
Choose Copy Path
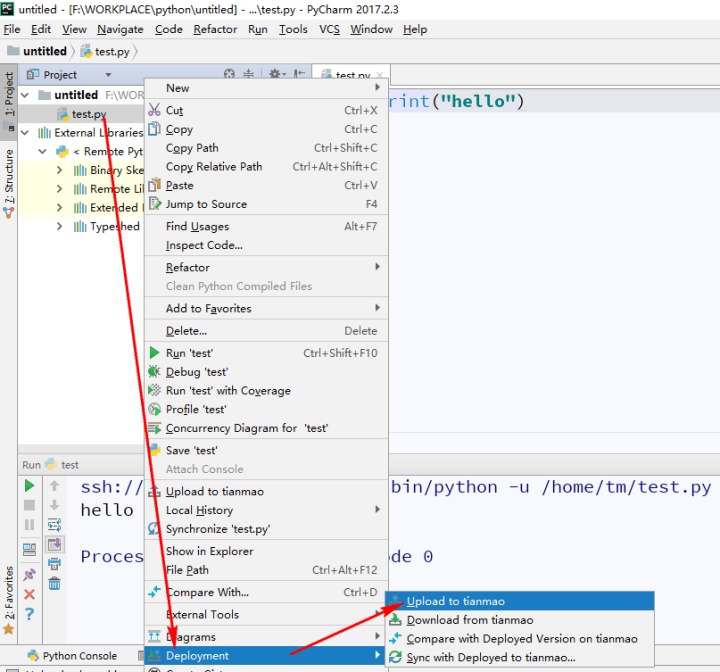click(x=266, y=148)
